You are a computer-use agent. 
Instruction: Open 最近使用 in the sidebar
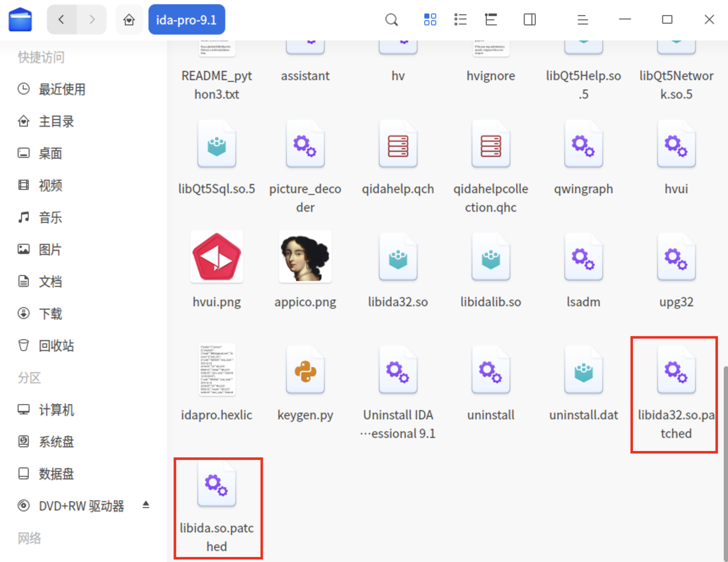(62, 89)
